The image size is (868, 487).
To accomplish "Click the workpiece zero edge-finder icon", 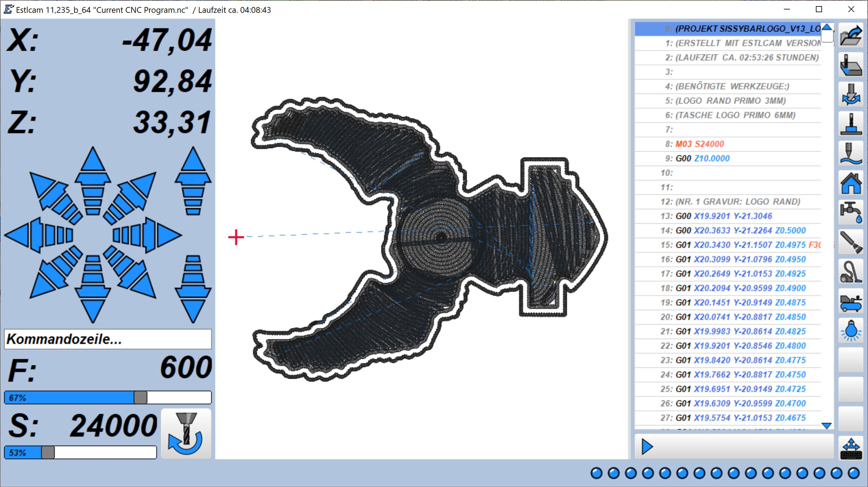I will click(x=851, y=65).
